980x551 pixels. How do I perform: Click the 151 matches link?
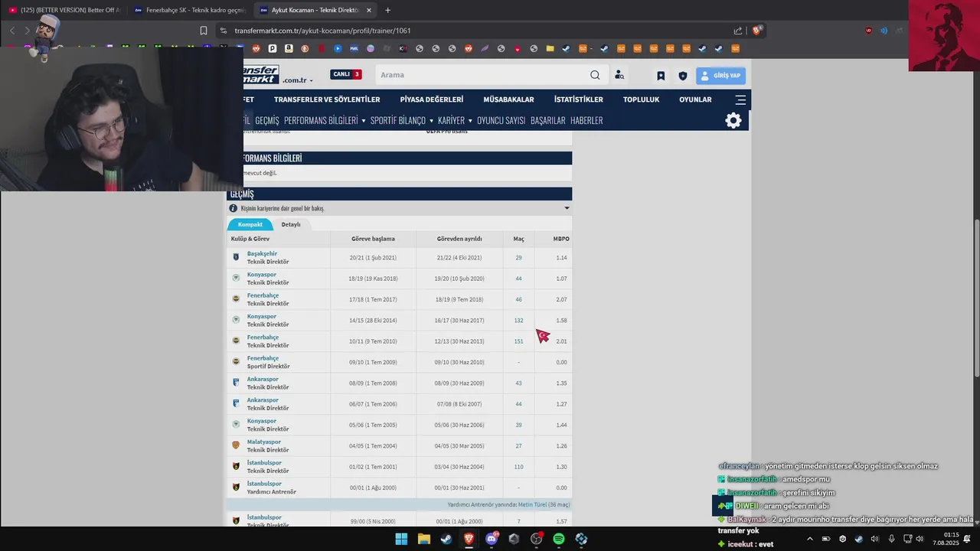[518, 341]
